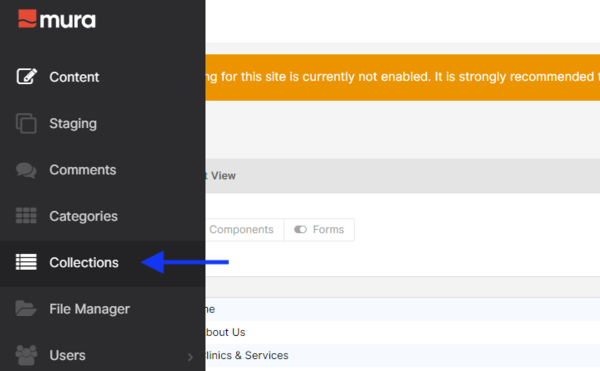Expand the Users submenu chevron
This screenshot has height=371, width=600.
[x=190, y=357]
